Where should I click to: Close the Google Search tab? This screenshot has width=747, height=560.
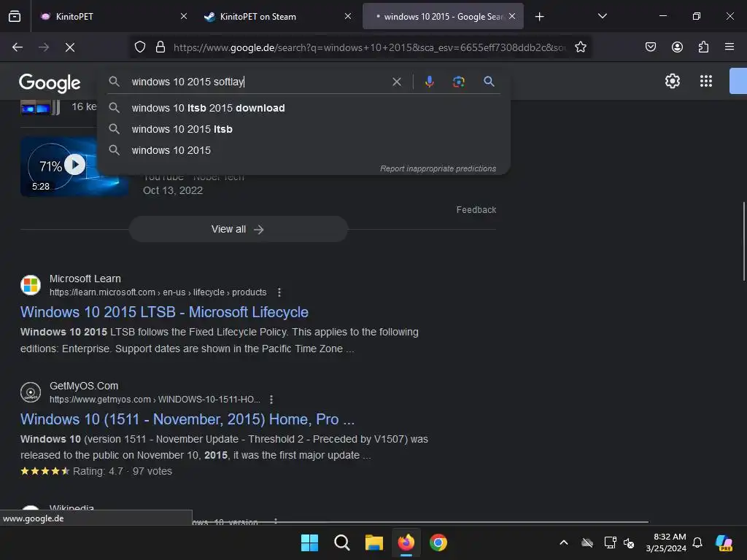[x=512, y=16]
